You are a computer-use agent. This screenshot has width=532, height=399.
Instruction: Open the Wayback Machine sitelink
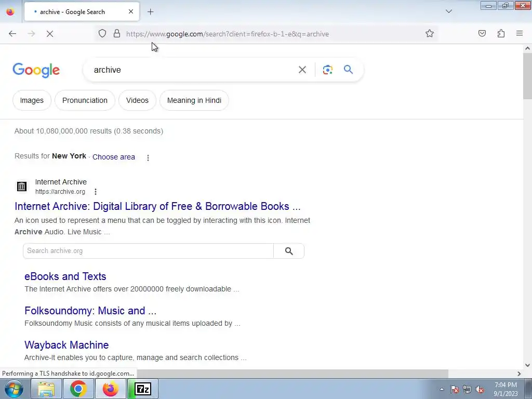click(66, 345)
